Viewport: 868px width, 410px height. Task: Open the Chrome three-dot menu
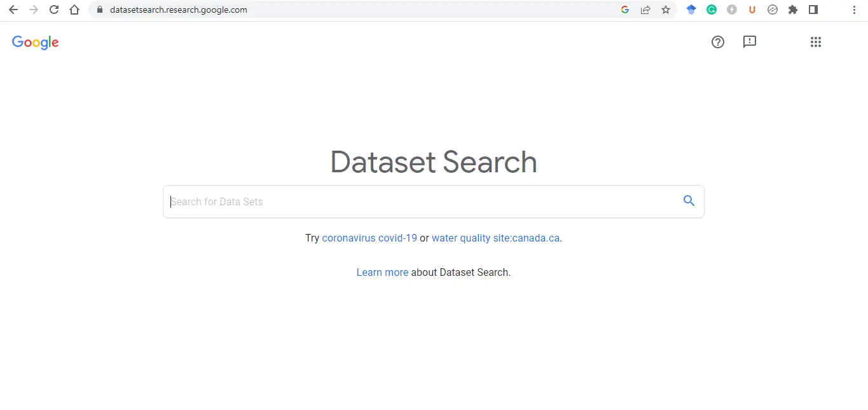click(854, 10)
